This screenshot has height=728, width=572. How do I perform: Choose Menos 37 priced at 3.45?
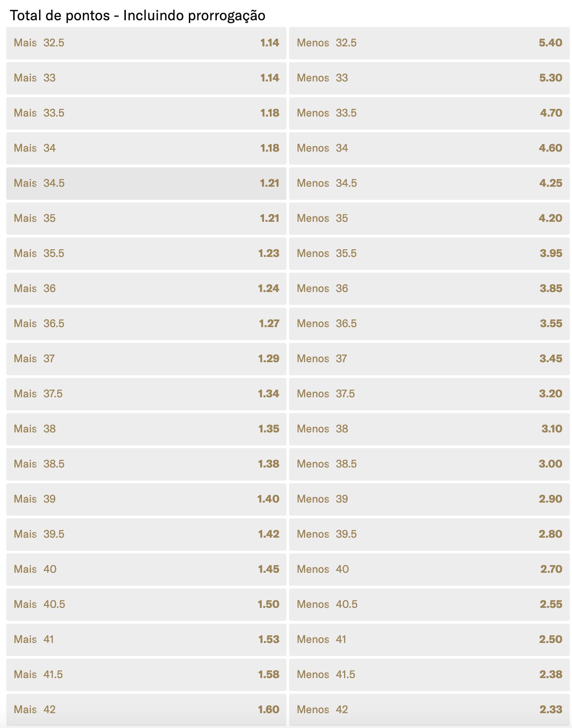tap(429, 359)
